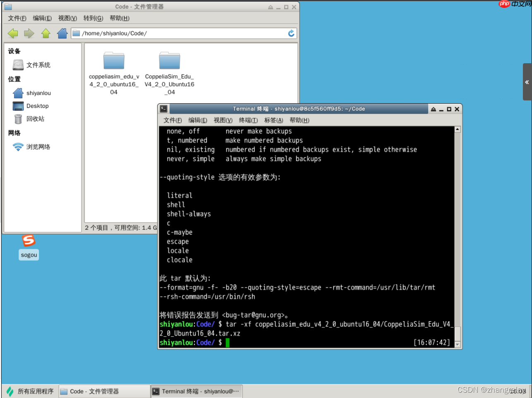The height and width of the screenshot is (398, 532).
Task: Click the terminal scrollbar down arrow
Action: pyautogui.click(x=458, y=344)
